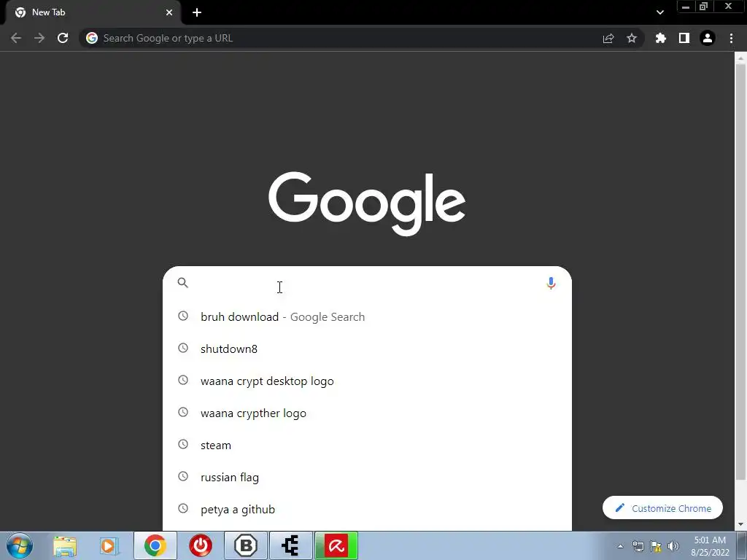The image size is (747, 560).
Task: Open the Customize Chrome button
Action: click(x=662, y=508)
